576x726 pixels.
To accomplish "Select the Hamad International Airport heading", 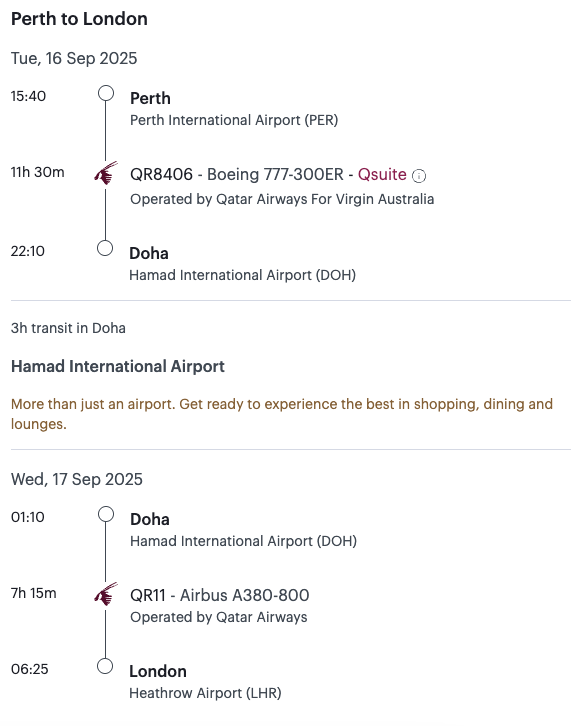I will click(x=118, y=366).
